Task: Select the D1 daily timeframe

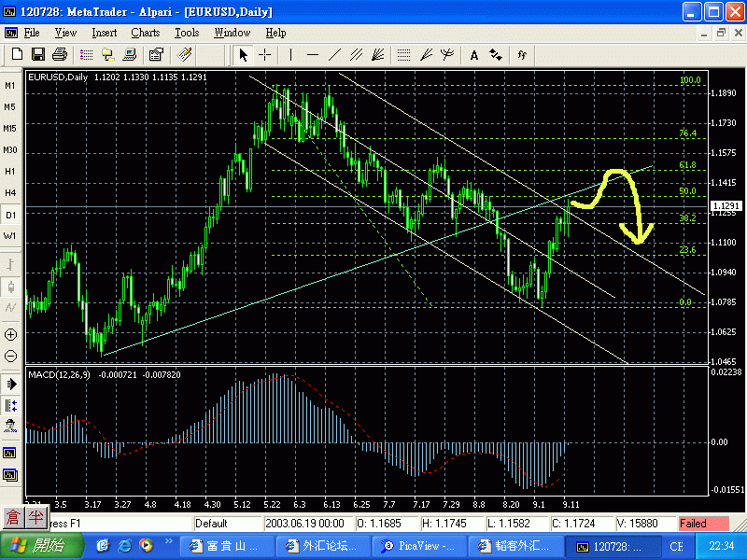Action: pos(10,215)
